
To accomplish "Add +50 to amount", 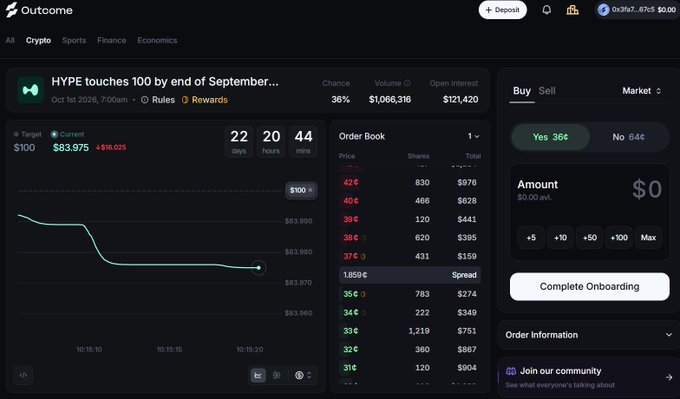I will pos(589,238).
